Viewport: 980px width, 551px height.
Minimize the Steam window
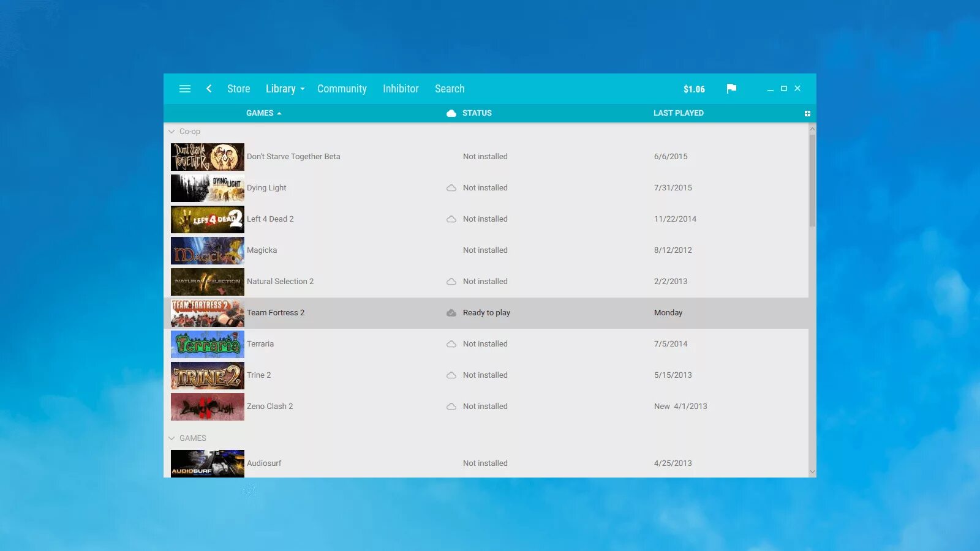771,89
